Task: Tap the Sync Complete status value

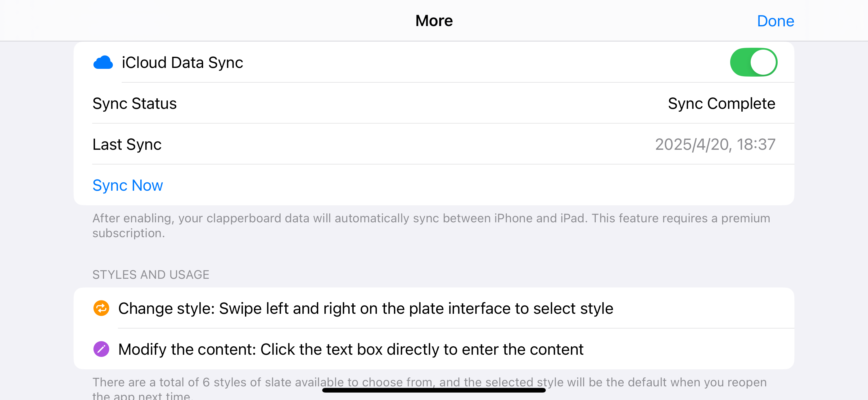Action: (x=721, y=103)
